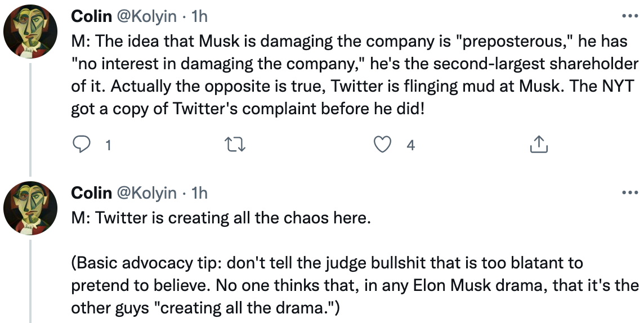
Task: Visit the @Kolyin handle on the first tweet
Action: pyautogui.click(x=147, y=17)
